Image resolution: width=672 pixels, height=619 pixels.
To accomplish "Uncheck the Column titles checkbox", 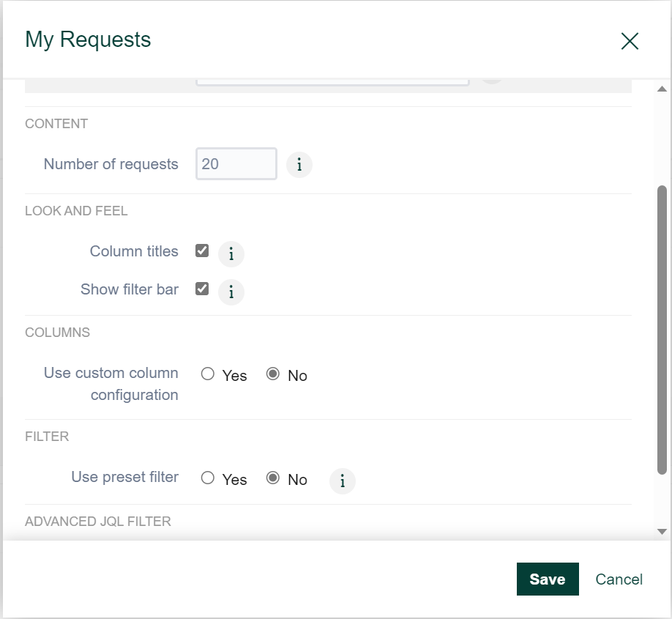I will 201,251.
